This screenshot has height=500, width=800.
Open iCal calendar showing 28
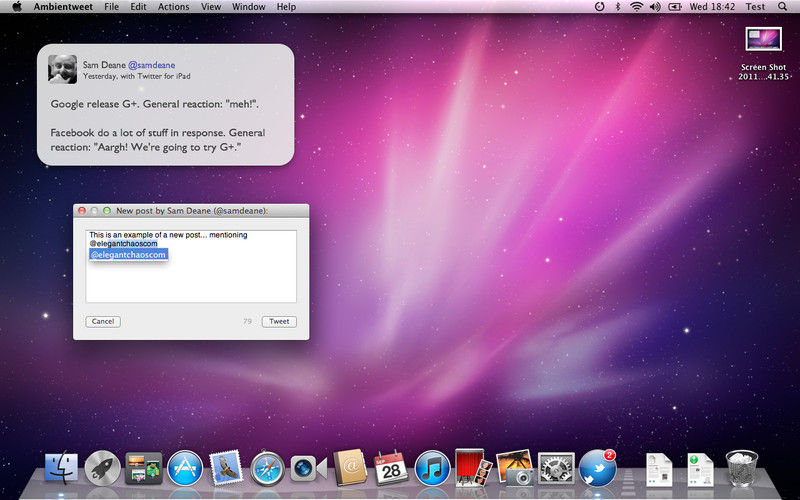(391, 468)
